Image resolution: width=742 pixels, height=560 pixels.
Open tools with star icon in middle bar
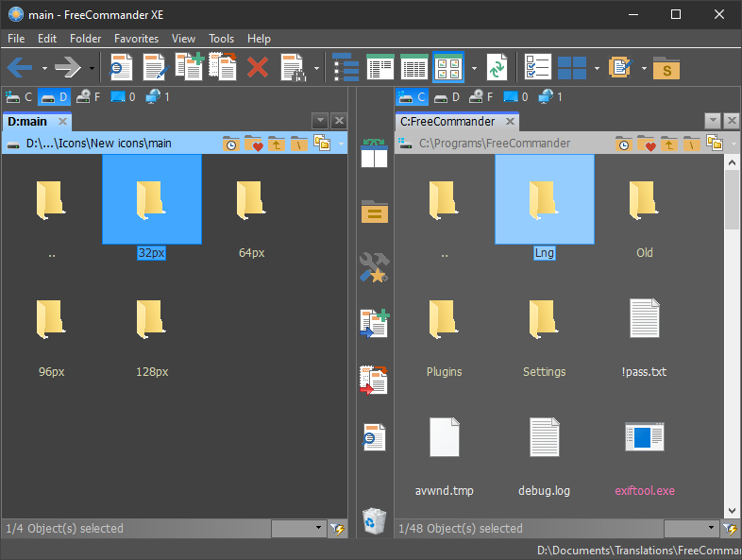coord(375,267)
